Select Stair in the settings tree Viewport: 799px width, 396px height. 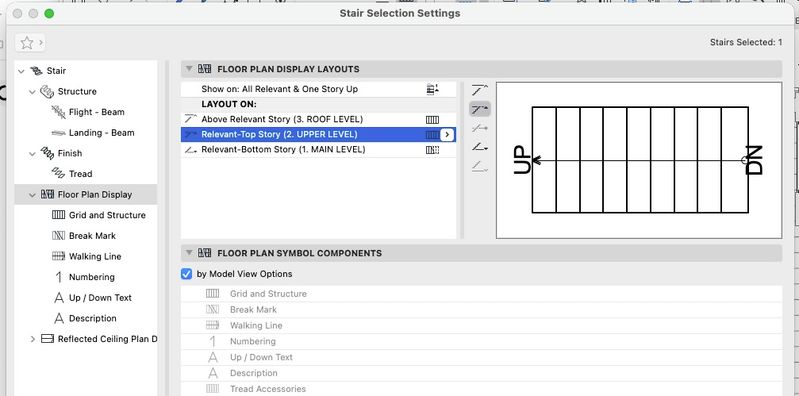tap(56, 71)
